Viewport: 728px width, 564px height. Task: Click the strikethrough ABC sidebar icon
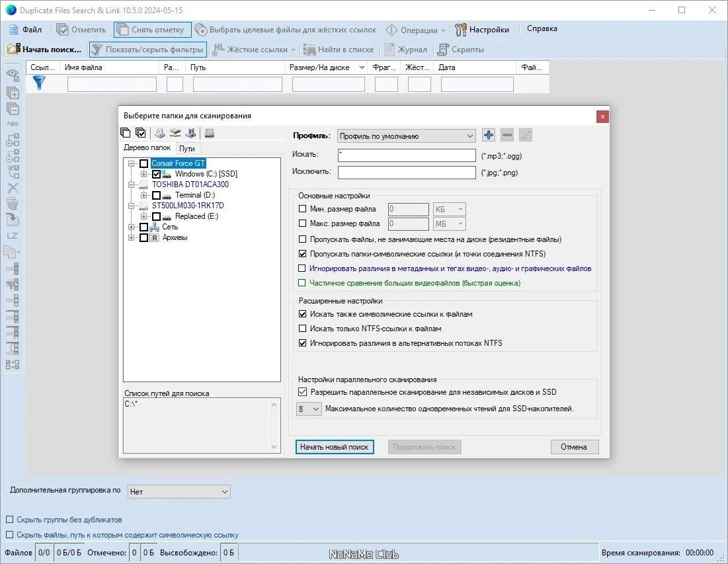(13, 124)
